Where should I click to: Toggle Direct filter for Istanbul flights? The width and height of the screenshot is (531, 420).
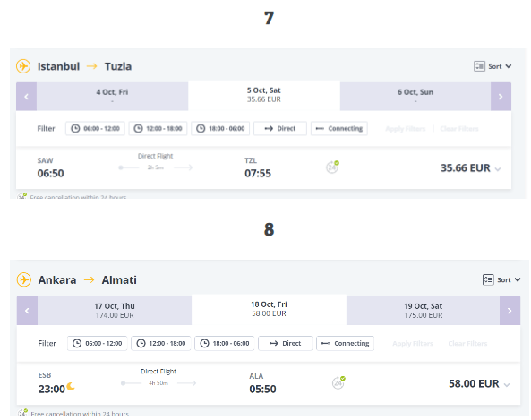pyautogui.click(x=280, y=128)
